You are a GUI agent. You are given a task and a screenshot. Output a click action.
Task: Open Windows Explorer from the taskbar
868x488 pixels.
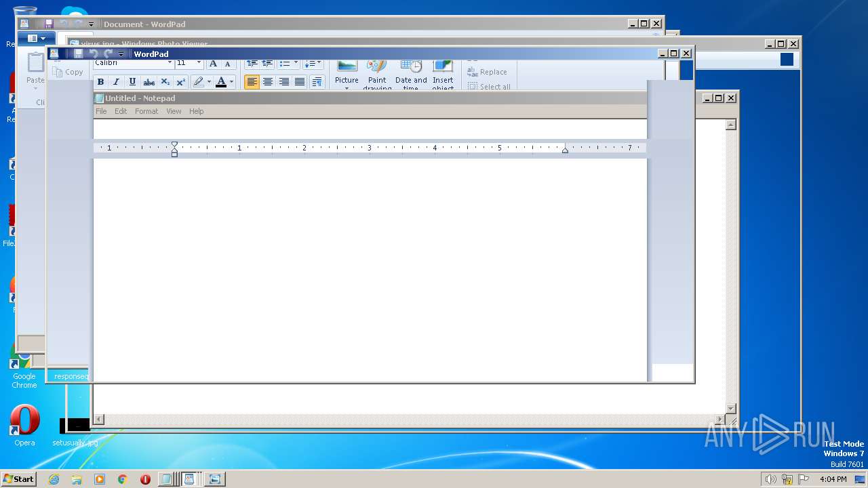77,479
